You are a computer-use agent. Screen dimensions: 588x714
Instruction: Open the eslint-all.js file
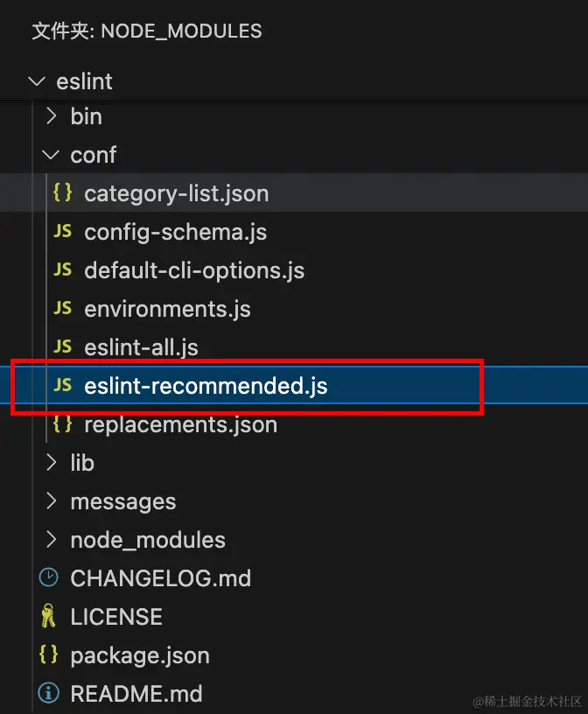click(x=141, y=347)
